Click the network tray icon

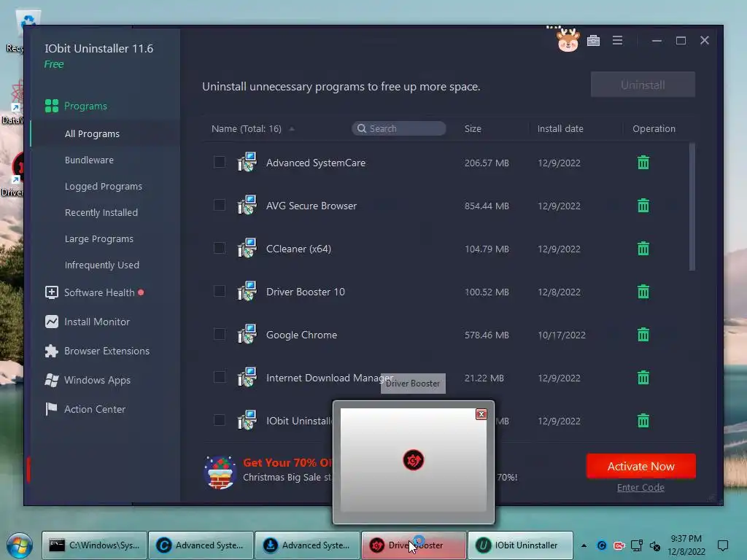coord(636,545)
